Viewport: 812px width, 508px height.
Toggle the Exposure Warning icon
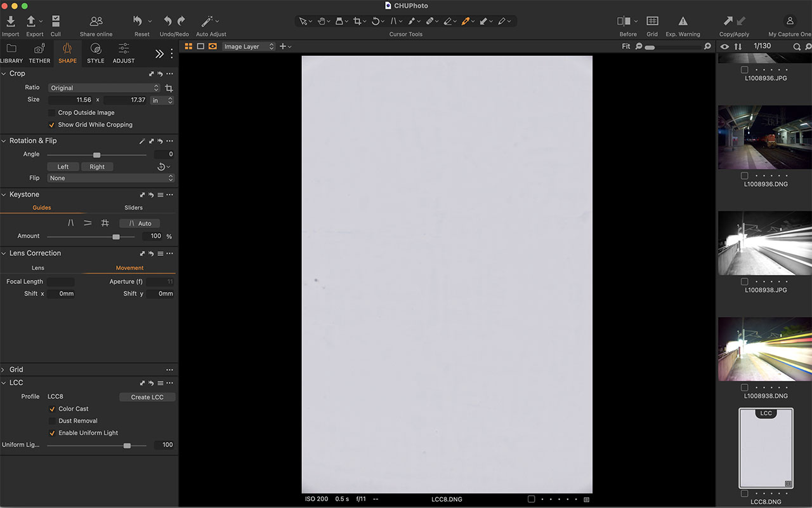(x=683, y=22)
